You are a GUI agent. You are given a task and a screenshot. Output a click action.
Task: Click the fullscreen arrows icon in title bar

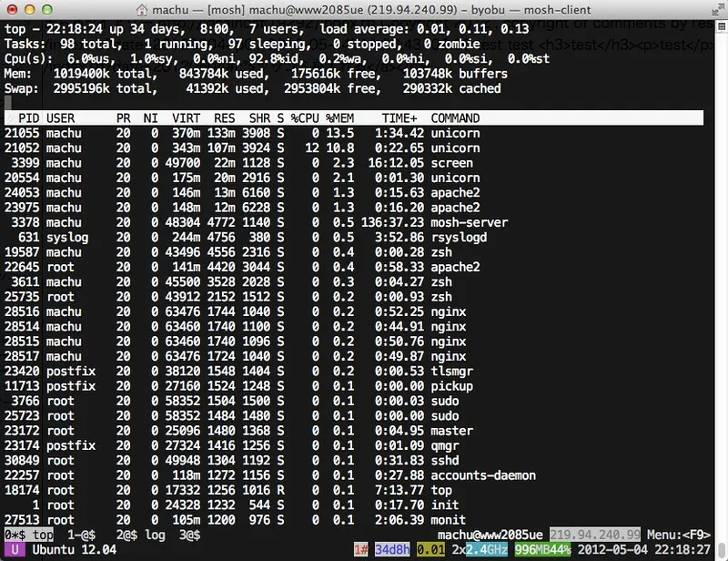click(x=718, y=10)
